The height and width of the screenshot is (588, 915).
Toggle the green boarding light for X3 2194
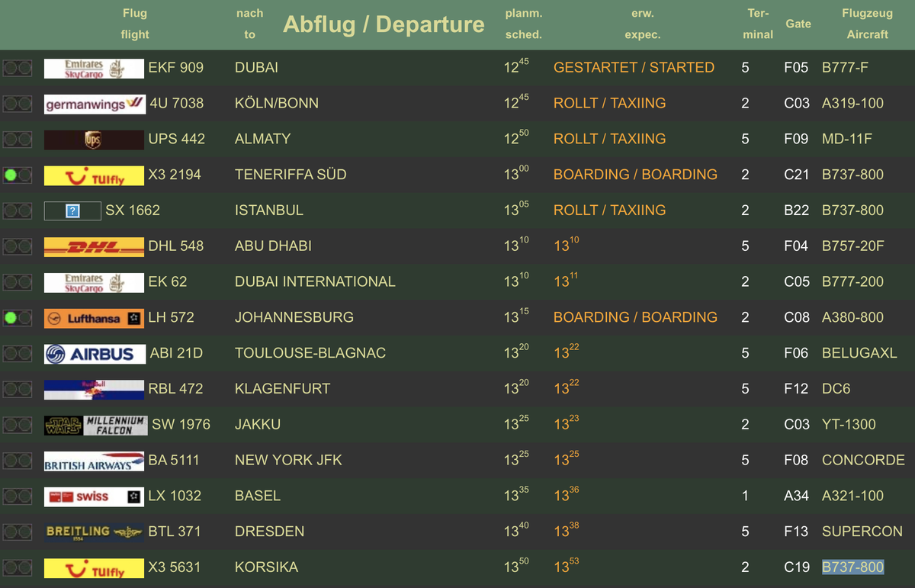click(x=18, y=175)
